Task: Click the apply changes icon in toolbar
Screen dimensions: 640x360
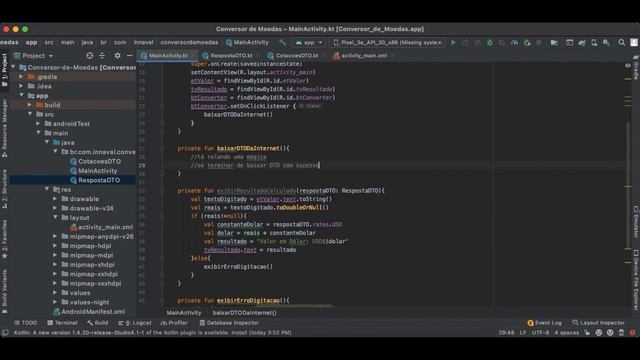Action: pos(465,42)
